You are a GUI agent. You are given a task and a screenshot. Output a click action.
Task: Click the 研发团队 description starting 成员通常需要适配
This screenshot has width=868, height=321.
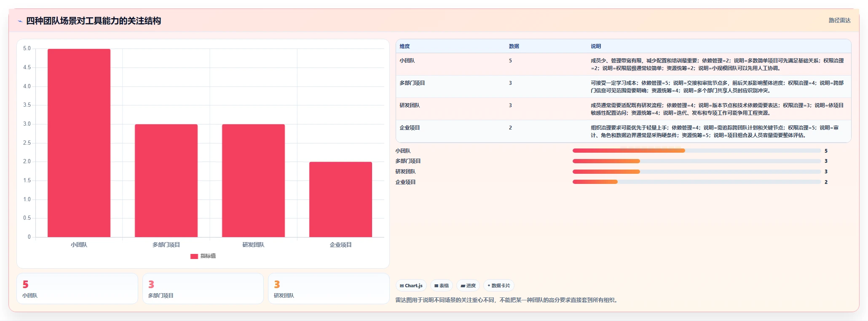(x=717, y=109)
